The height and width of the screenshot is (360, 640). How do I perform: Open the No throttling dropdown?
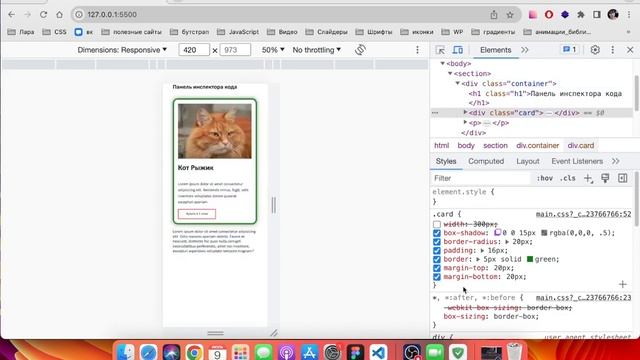pos(316,50)
